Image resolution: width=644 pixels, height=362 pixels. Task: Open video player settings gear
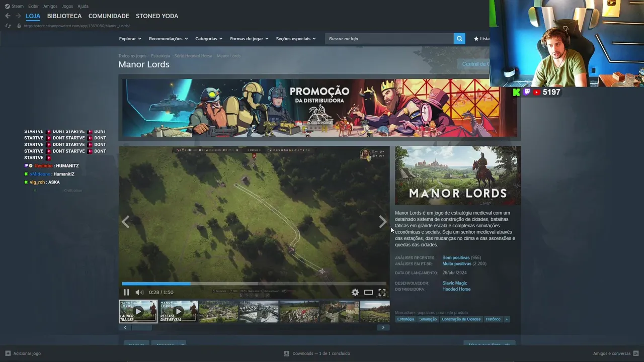(x=355, y=292)
